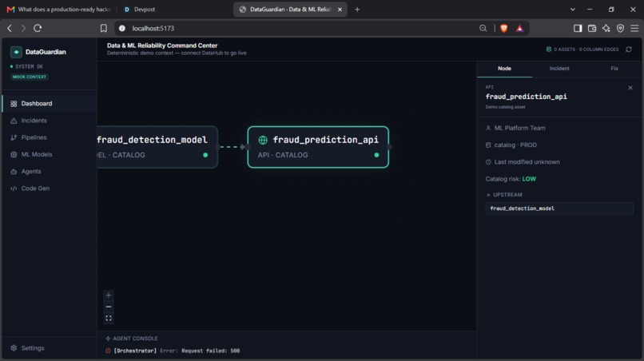
Task: Open the browser hamburger menu
Action: click(x=634, y=28)
